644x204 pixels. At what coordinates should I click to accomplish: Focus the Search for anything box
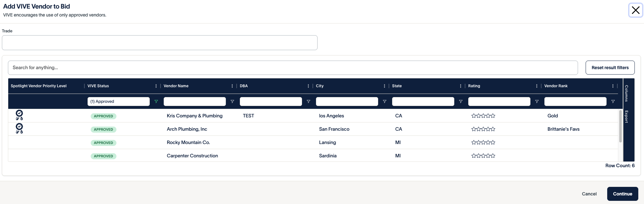click(293, 68)
